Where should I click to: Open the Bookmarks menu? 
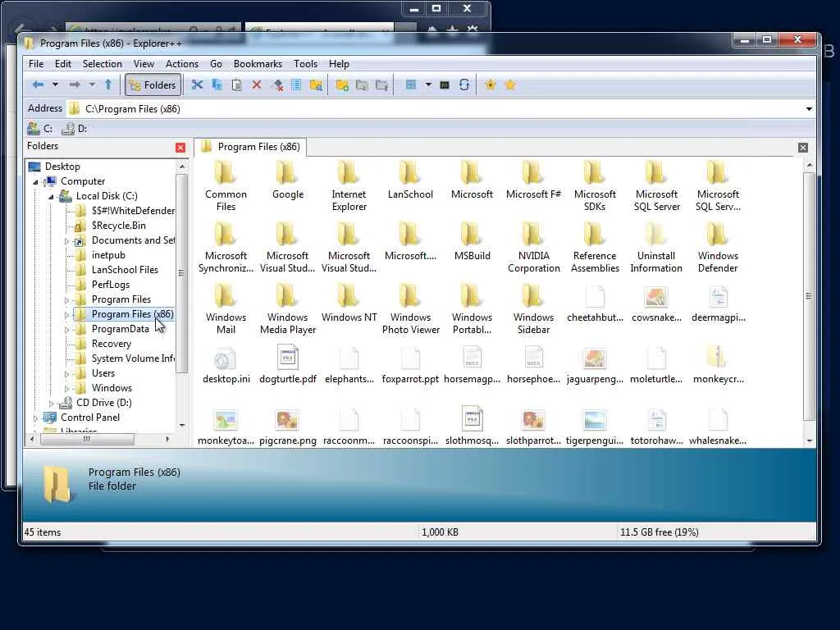(x=258, y=64)
